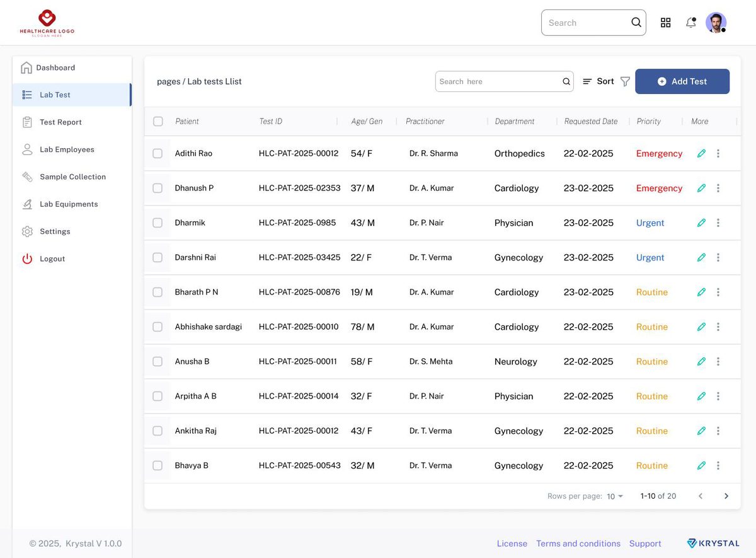Screen dimensions: 756x558
Task: Go to next page of results arrow
Action: click(726, 496)
